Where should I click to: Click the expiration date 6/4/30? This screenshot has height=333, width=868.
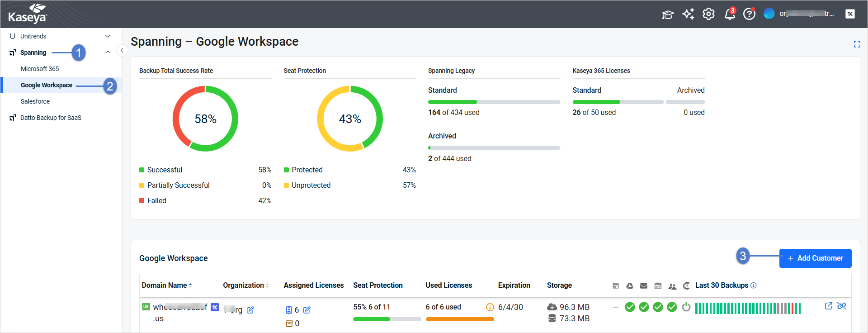pyautogui.click(x=510, y=307)
